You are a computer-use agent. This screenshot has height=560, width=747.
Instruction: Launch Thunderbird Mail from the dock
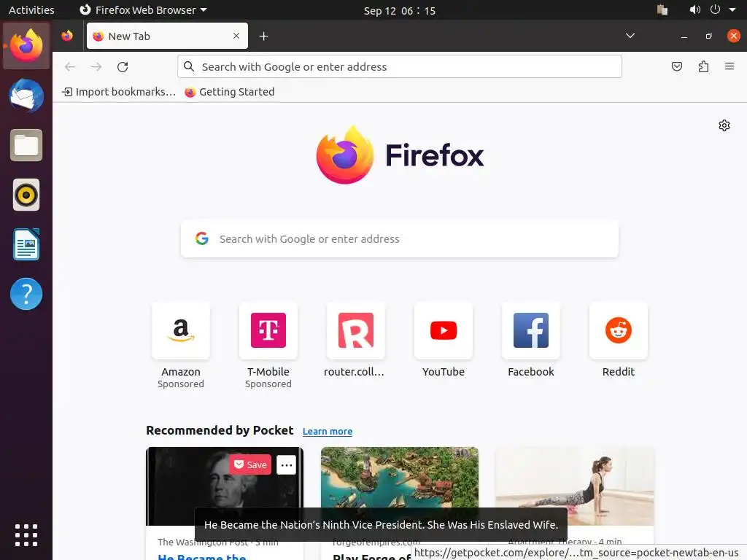coord(26,96)
